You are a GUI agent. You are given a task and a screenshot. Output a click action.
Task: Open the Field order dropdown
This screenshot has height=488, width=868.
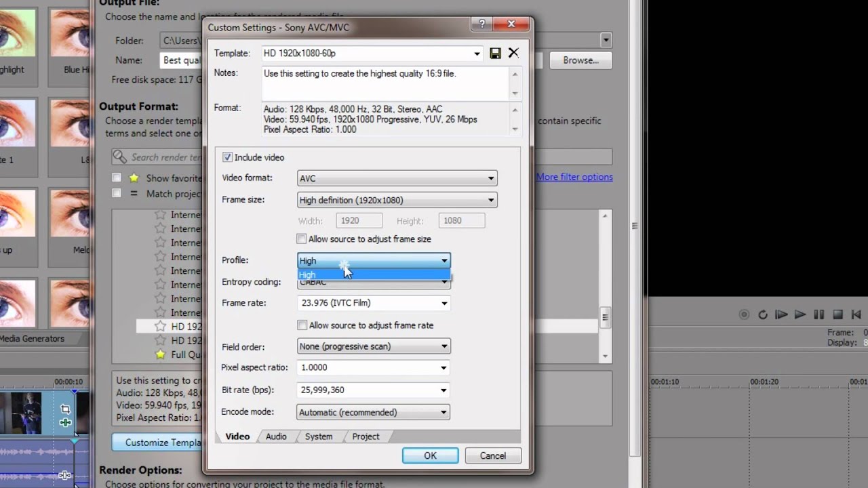click(374, 346)
